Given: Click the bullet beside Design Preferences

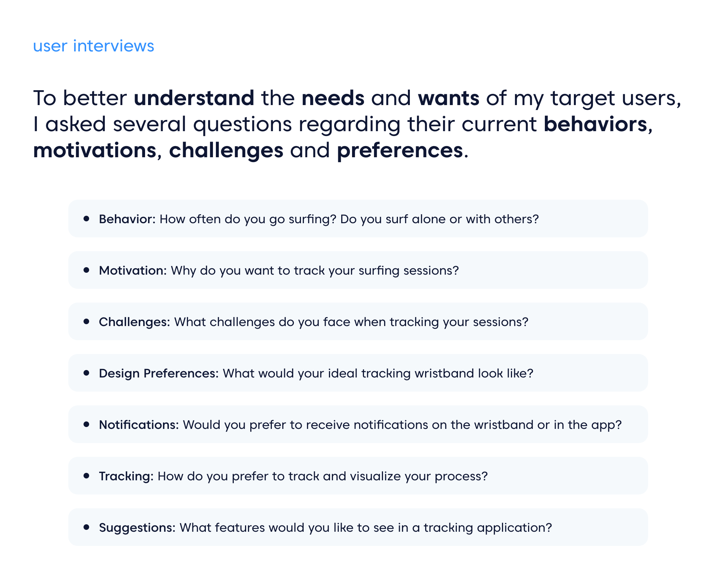Looking at the screenshot, I should pyautogui.click(x=87, y=373).
